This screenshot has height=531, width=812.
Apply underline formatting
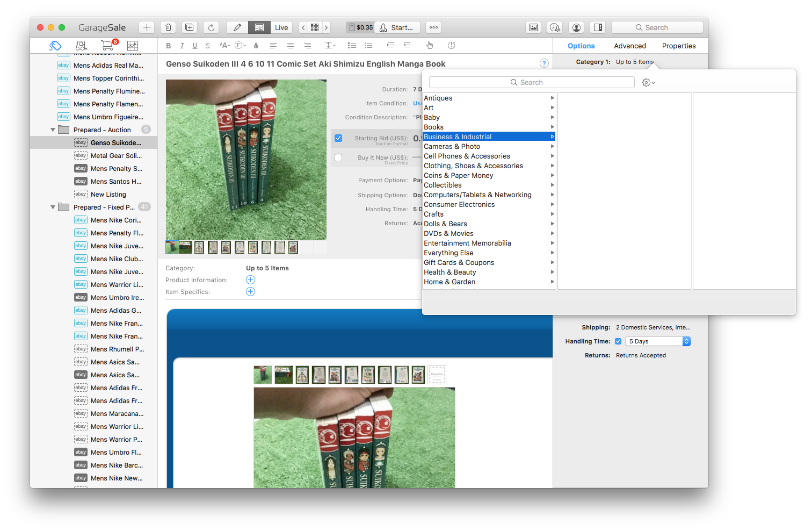pos(195,46)
